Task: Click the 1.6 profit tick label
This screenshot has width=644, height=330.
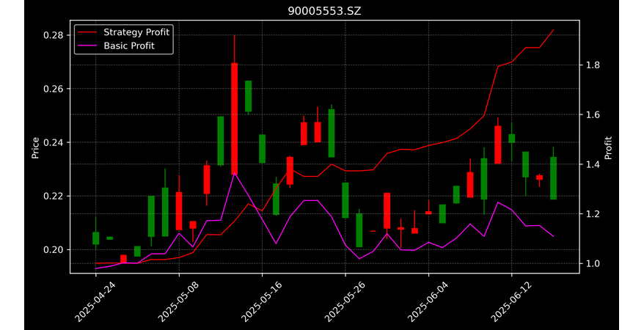Action: [x=593, y=115]
